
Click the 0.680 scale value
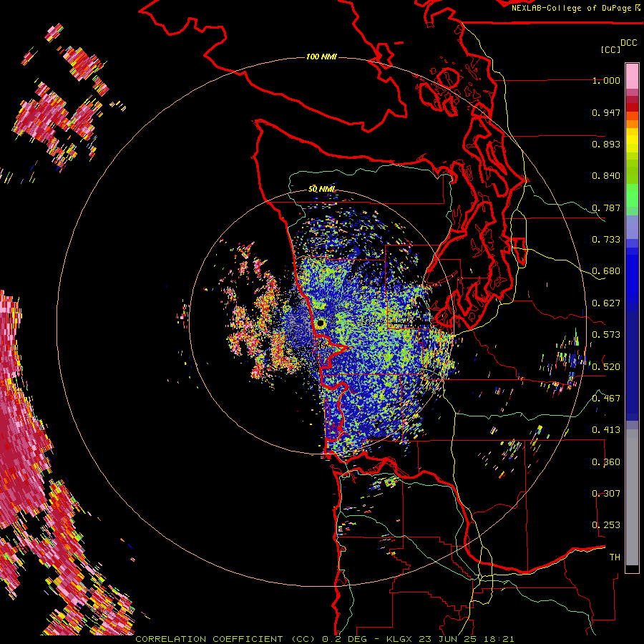tap(606, 271)
